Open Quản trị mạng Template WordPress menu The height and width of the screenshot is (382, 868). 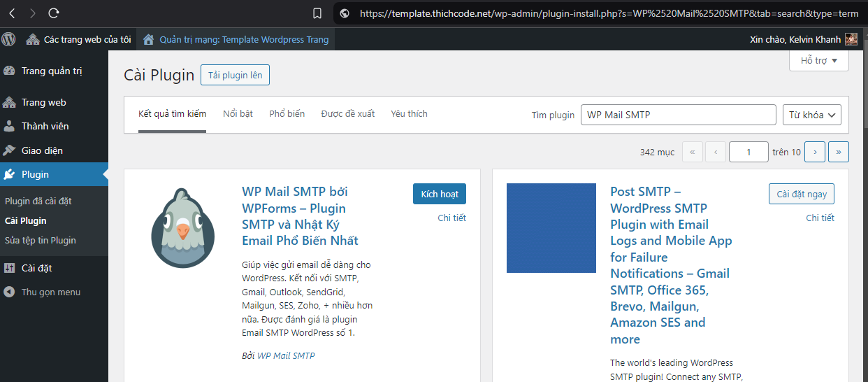click(236, 40)
